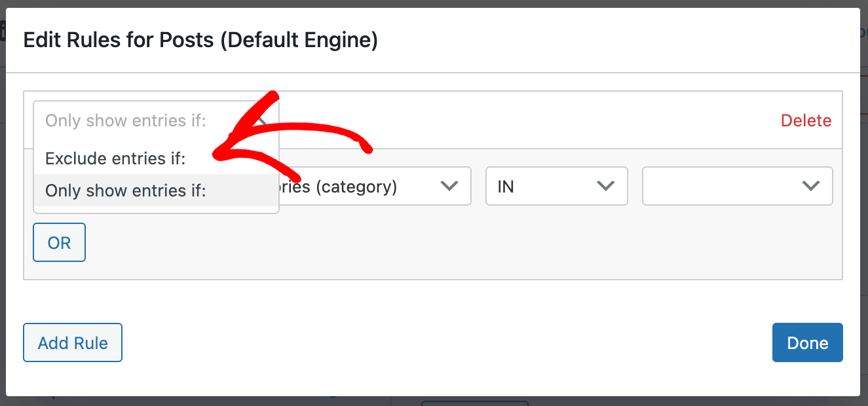Choose highlighted 'Only show entries if:' option
This screenshot has height=406, width=868.
click(156, 191)
